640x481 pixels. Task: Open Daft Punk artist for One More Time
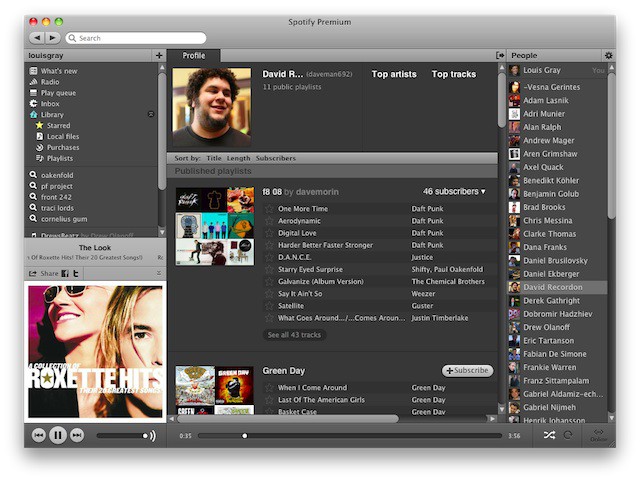427,209
